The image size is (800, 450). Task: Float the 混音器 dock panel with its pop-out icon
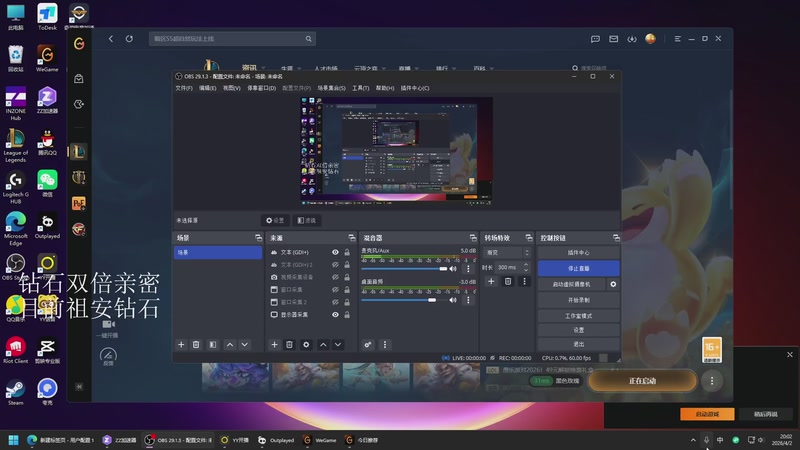coord(473,238)
